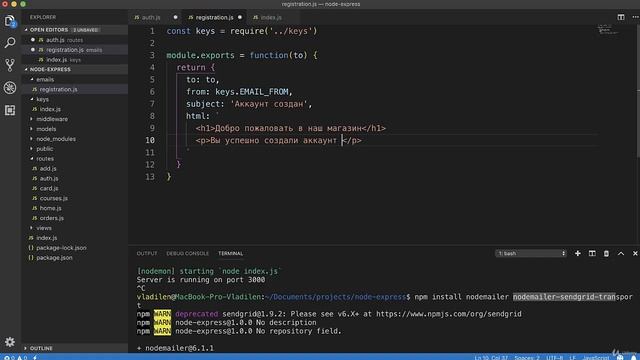Maximize the panel using the up chevron
Screen dimensions: 640x360
pos(621,253)
